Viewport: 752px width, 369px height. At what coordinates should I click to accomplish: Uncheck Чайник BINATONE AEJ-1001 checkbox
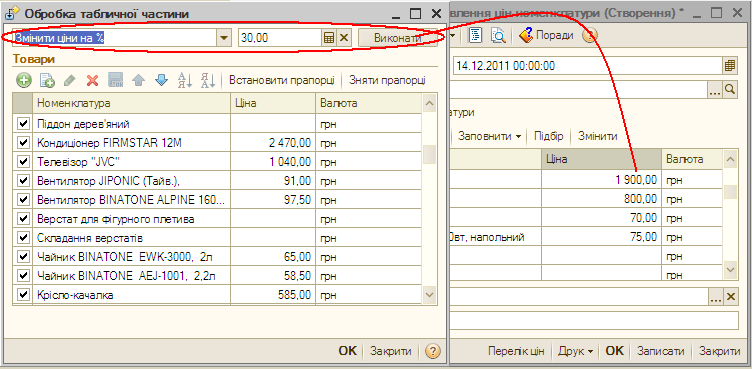coord(23,275)
